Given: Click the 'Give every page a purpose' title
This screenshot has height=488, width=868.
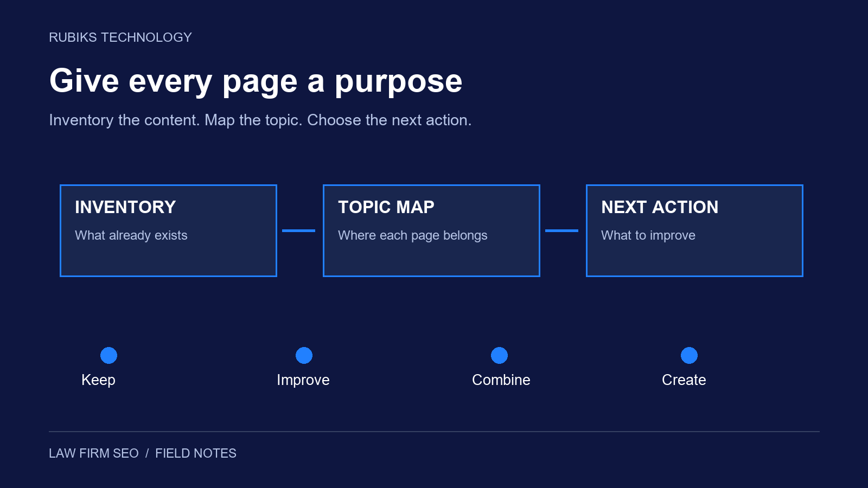Looking at the screenshot, I should pyautogui.click(x=256, y=81).
